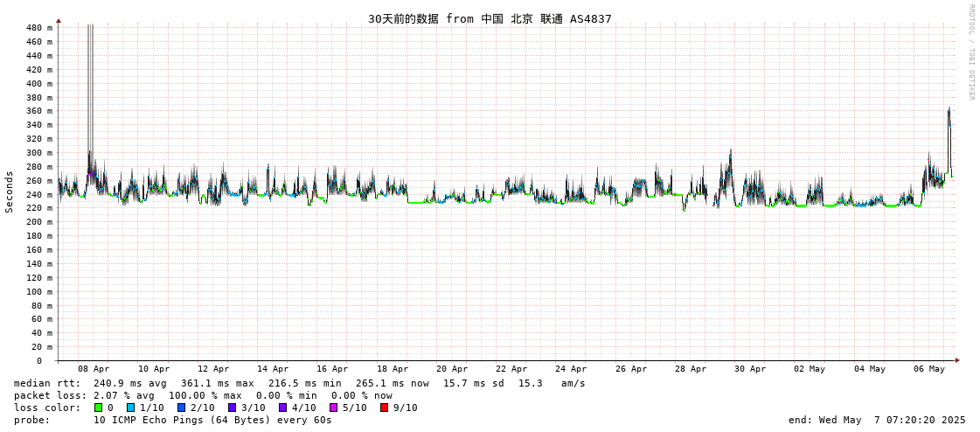Click the end timestamp Wed May 7
Image resolution: width=980 pixels, height=432 pixels.
click(x=878, y=420)
